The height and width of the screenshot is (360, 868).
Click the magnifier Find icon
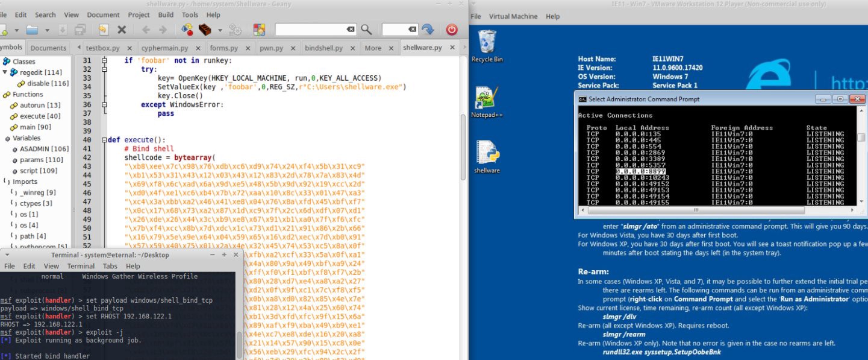[x=366, y=29]
